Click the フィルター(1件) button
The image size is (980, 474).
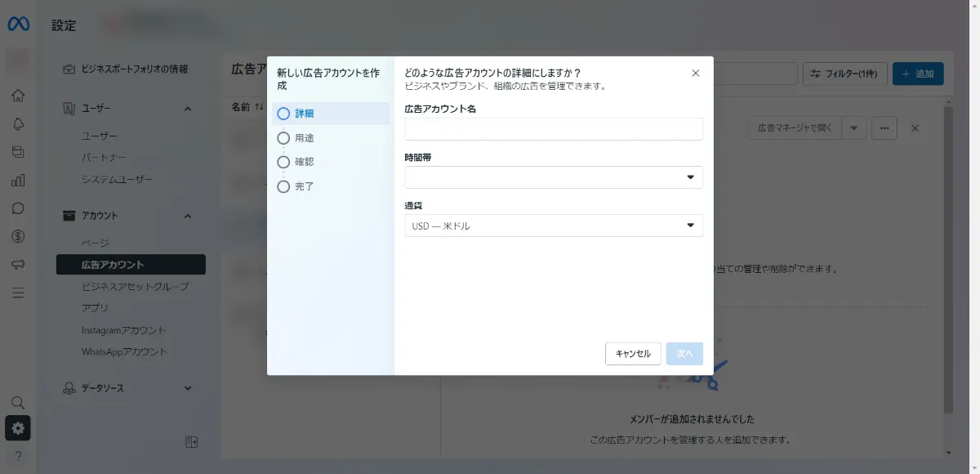click(844, 74)
